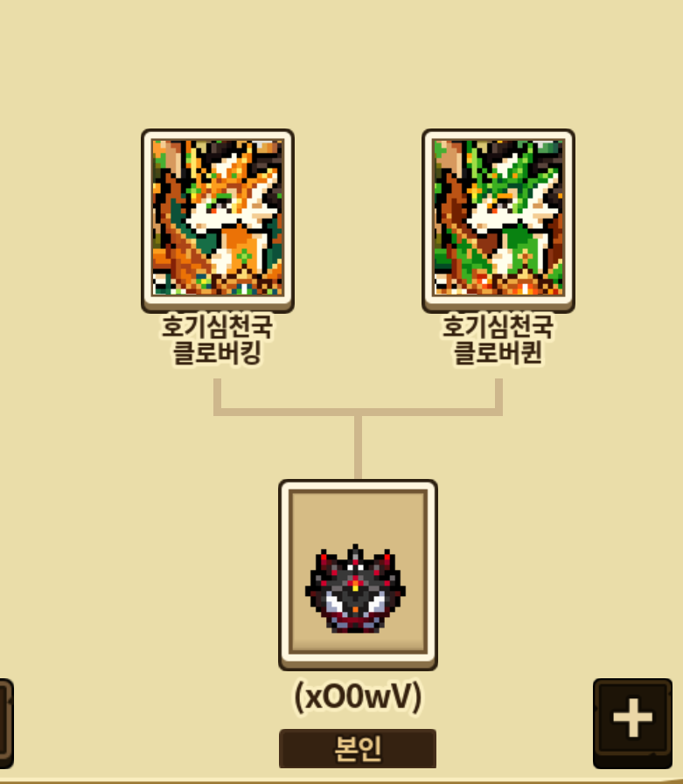
Task: Click the (xO0wV) name text
Action: [358, 697]
